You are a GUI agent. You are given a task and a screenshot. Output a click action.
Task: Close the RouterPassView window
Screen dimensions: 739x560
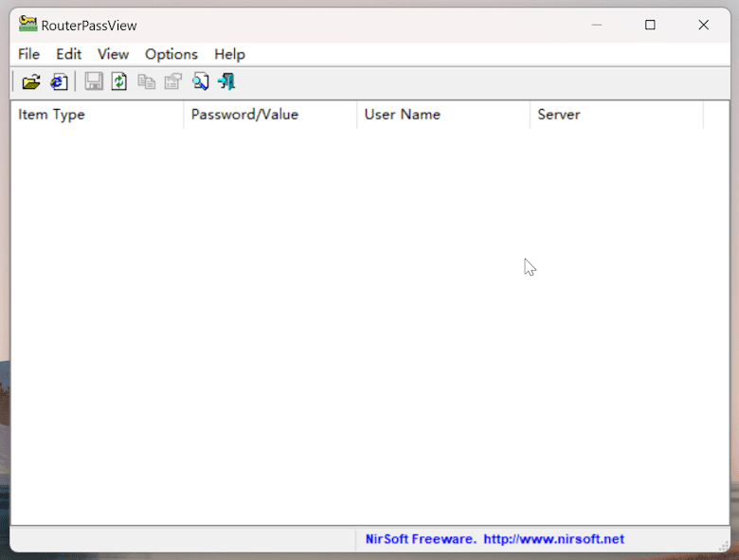pyautogui.click(x=703, y=25)
